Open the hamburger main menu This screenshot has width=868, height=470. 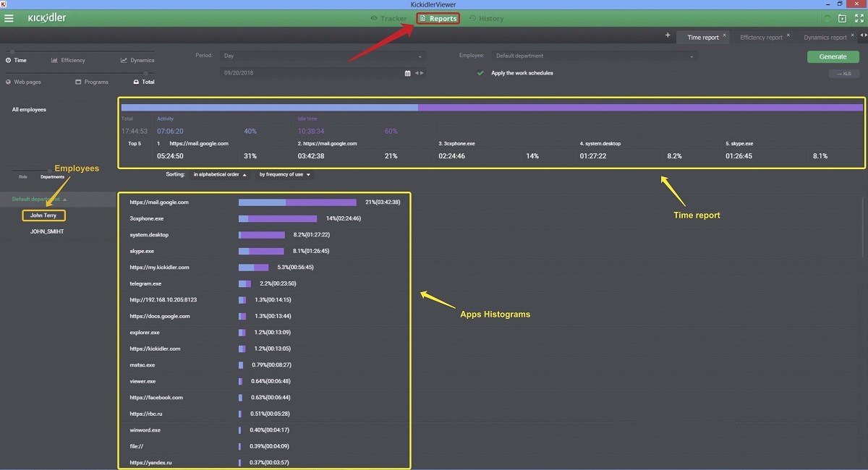tap(9, 18)
